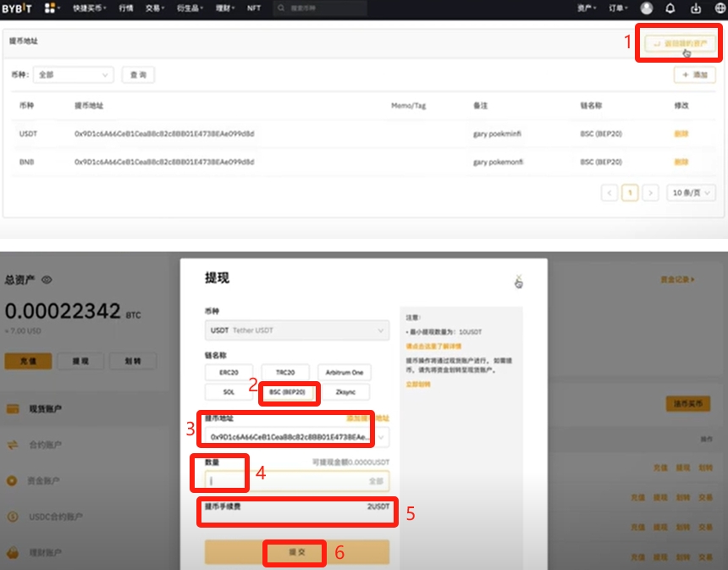Open the user profile avatar icon
This screenshot has height=570, width=728.
click(x=646, y=8)
